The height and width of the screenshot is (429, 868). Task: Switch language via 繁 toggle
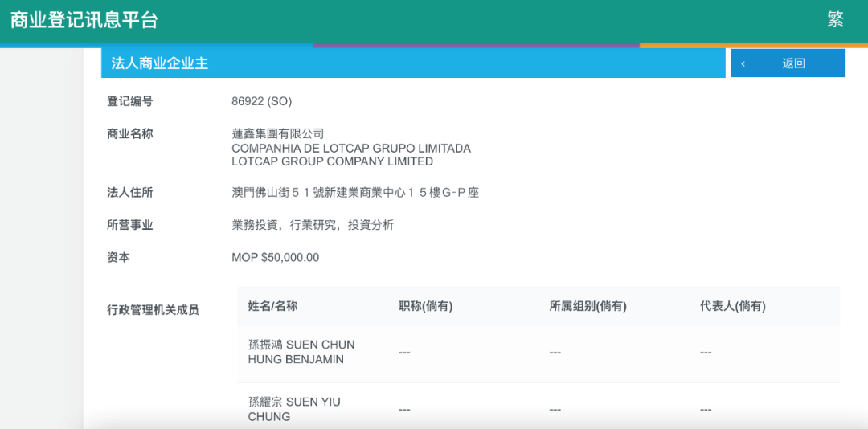click(x=835, y=19)
